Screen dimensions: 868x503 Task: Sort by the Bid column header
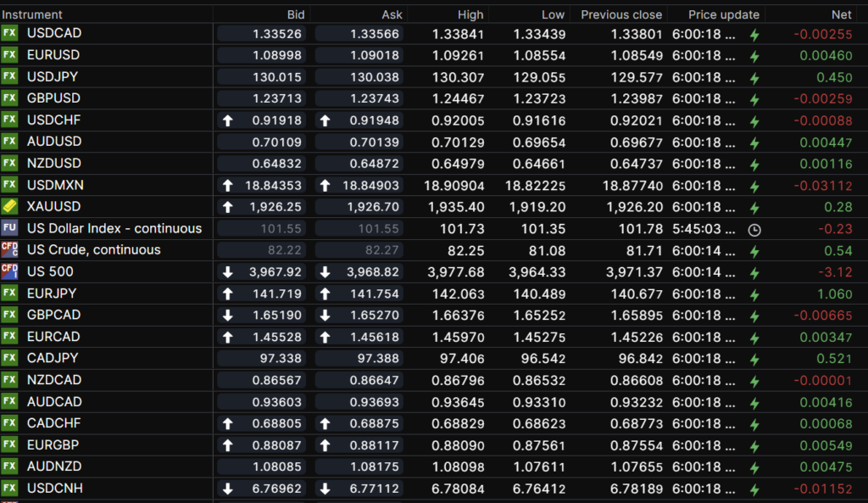pyautogui.click(x=296, y=14)
